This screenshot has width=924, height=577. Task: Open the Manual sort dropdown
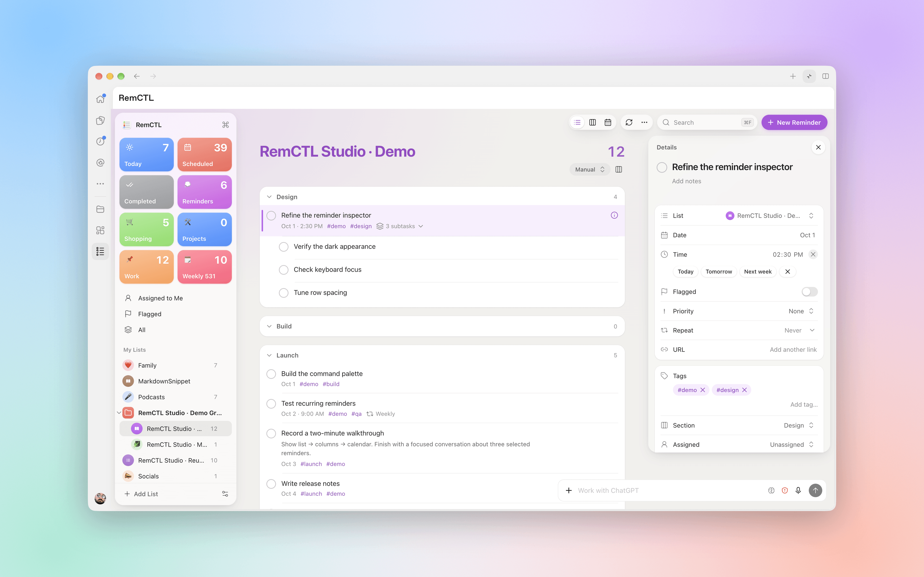click(590, 169)
